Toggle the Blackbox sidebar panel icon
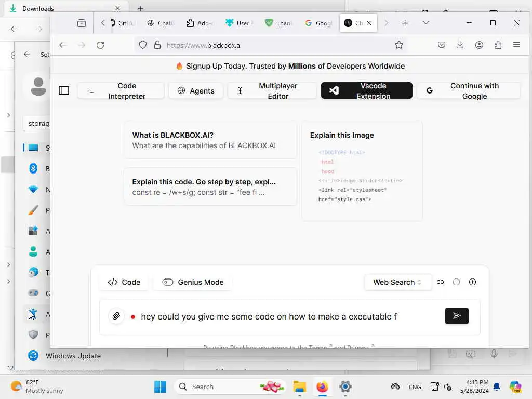Viewport: 532px width, 399px height. pyautogui.click(x=64, y=90)
